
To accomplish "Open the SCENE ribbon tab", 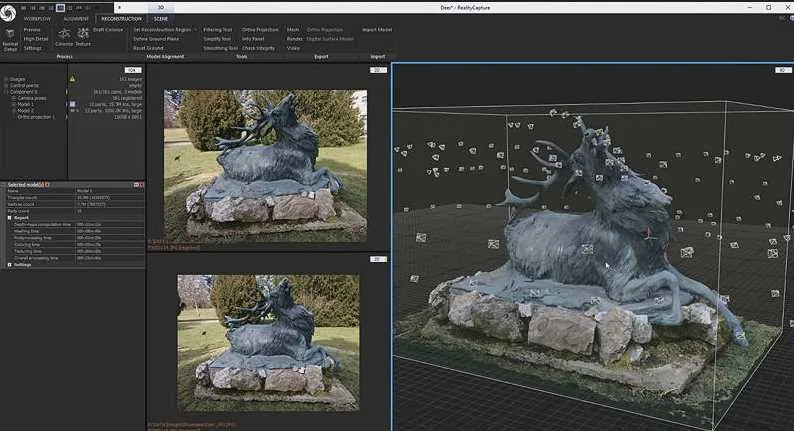I will point(161,19).
